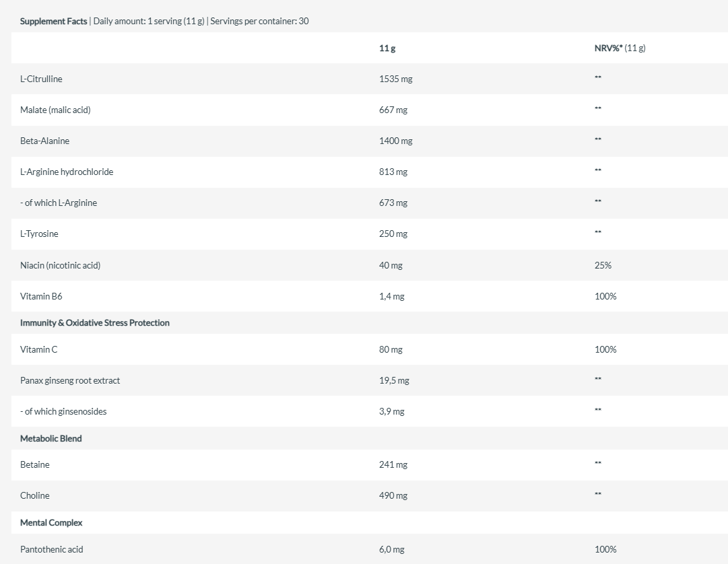Click Immunity & Oxidative Stress Protection header
This screenshot has height=564, width=728.
95,323
